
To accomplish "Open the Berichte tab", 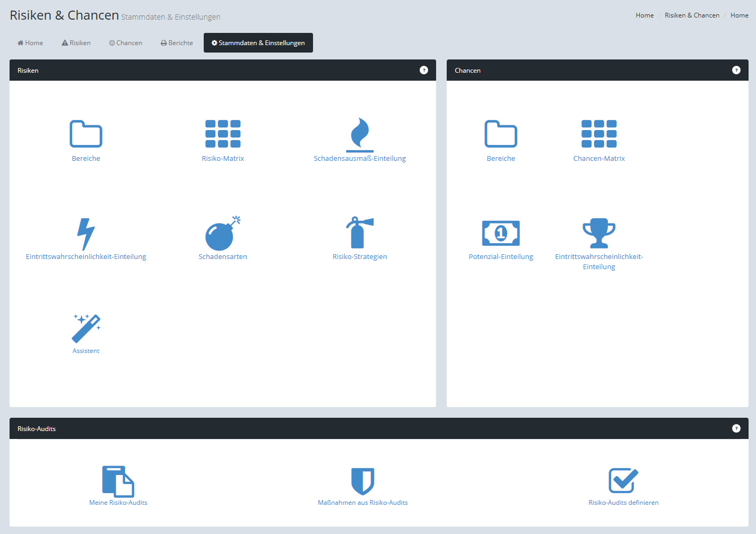I will [177, 43].
